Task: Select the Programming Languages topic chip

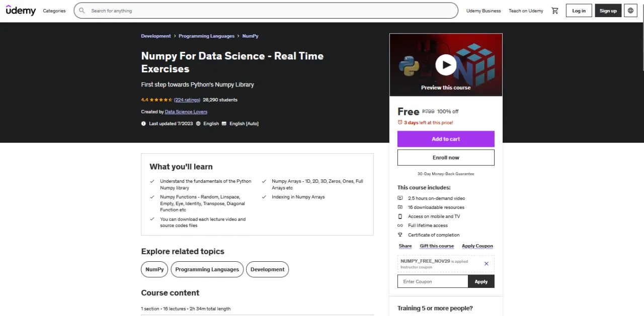Action: pos(207,269)
